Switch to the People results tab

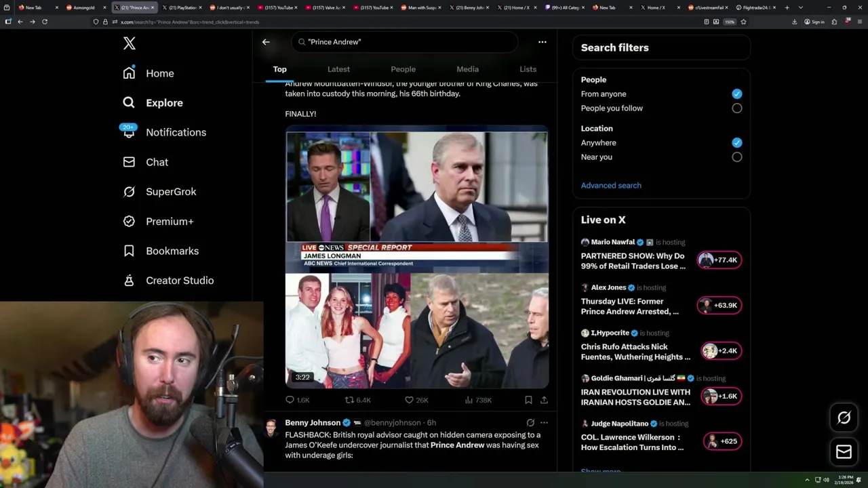403,69
